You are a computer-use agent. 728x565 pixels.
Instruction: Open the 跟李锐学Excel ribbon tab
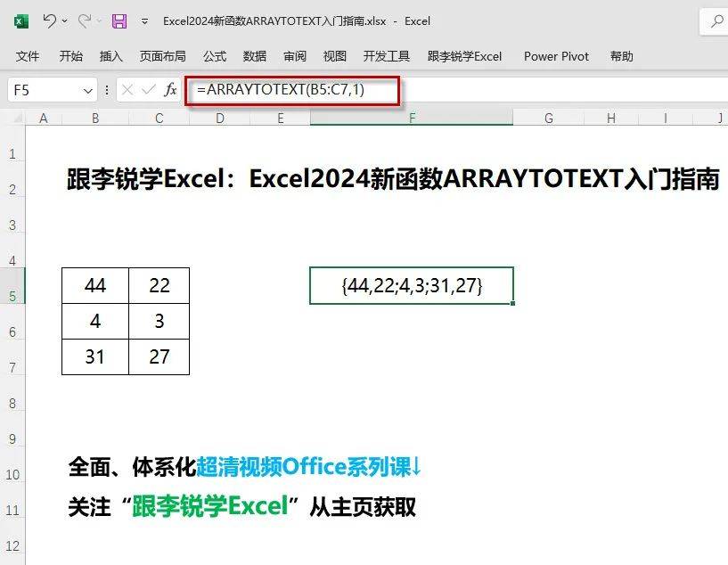[465, 56]
